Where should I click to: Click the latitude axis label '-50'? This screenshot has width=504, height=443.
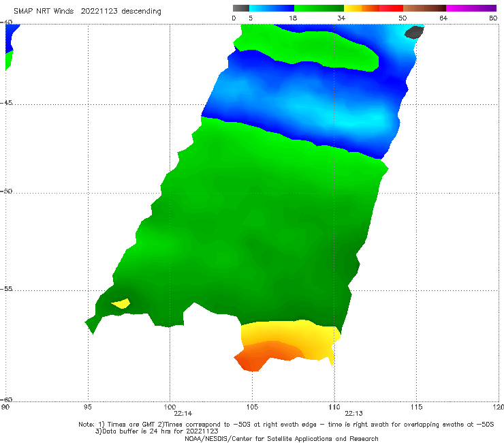coord(6,191)
